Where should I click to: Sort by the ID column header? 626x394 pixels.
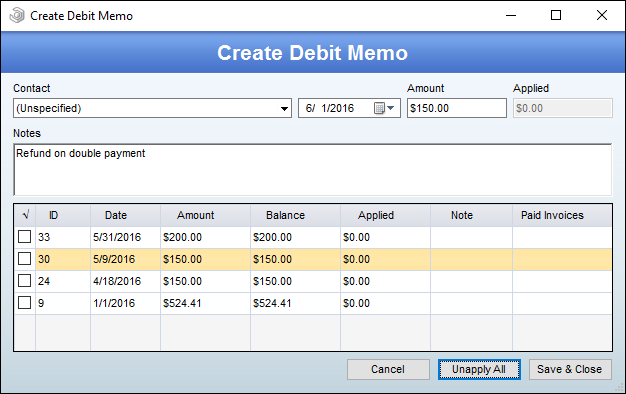click(x=63, y=215)
